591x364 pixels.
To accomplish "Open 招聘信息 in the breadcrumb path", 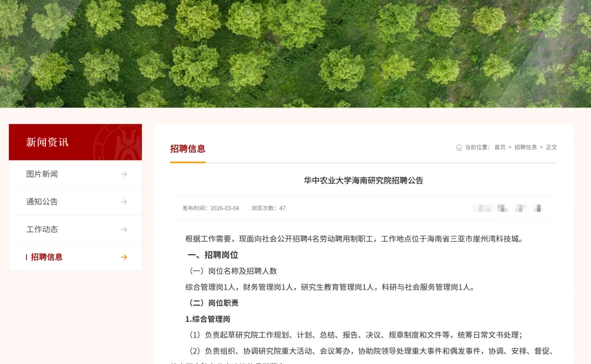I will coord(525,147).
